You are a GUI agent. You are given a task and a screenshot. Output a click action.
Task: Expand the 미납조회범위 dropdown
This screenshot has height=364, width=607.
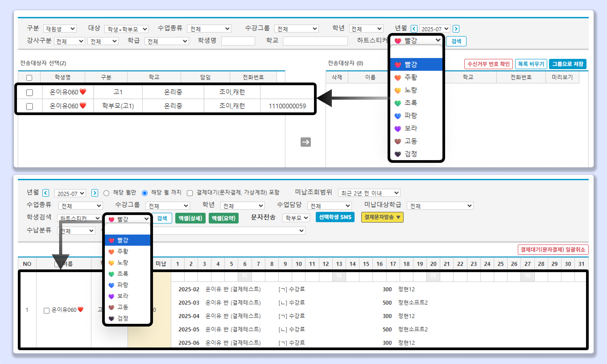click(x=369, y=193)
